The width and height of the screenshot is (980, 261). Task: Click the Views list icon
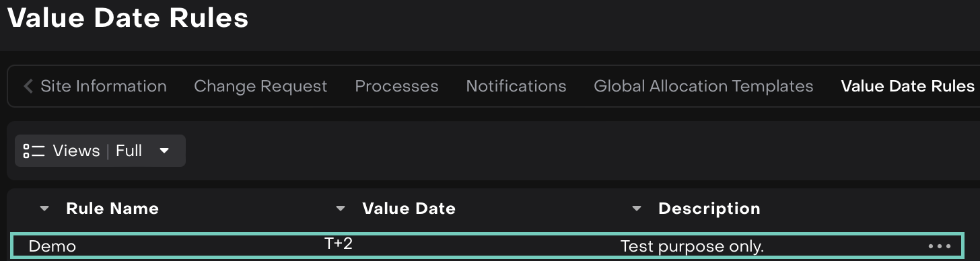coord(34,151)
